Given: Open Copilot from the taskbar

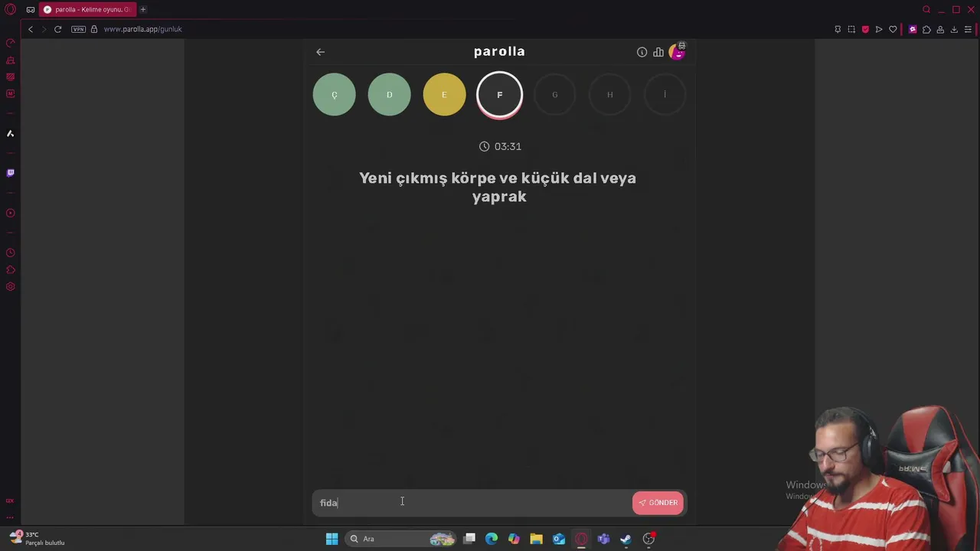Looking at the screenshot, I should [514, 539].
